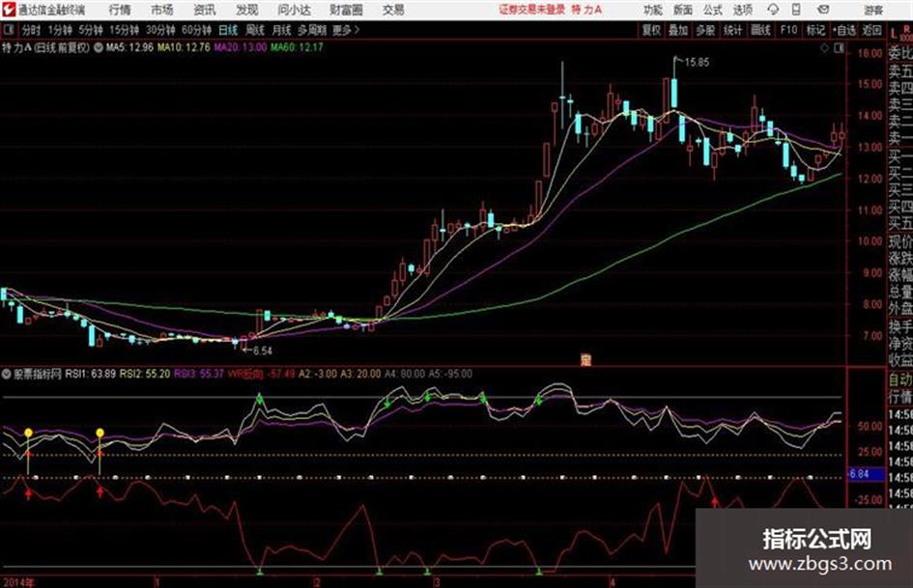
Task: Click the 证券交易未登录 status link
Action: pyautogui.click(x=531, y=10)
